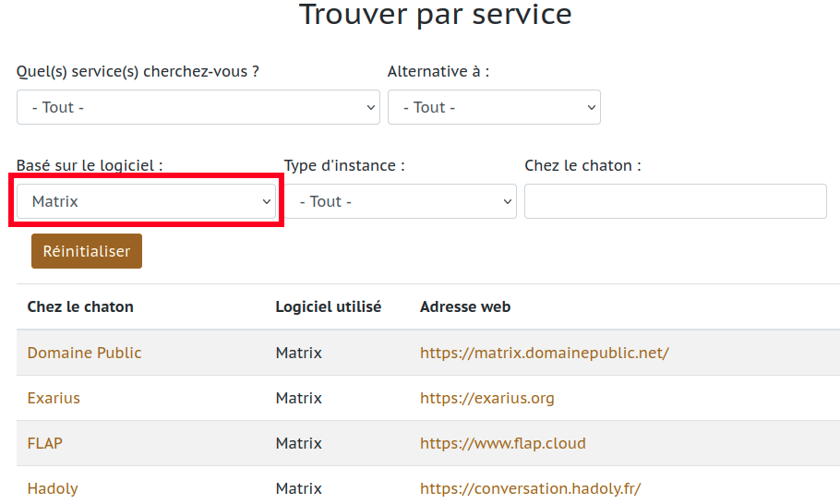
Task: Click the 'Adresse web' column header
Action: [x=465, y=306]
